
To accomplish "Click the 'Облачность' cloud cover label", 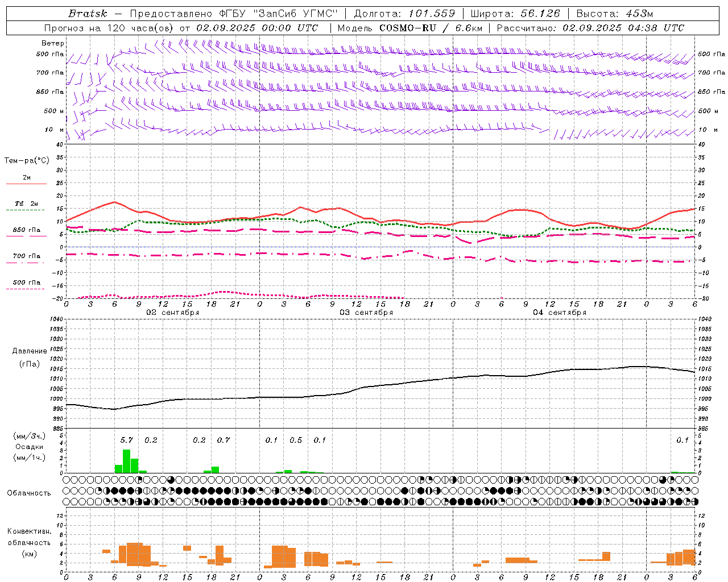I will [29, 493].
